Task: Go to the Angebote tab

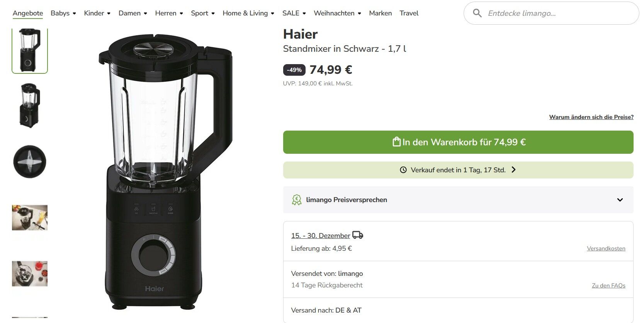Action: (28, 13)
